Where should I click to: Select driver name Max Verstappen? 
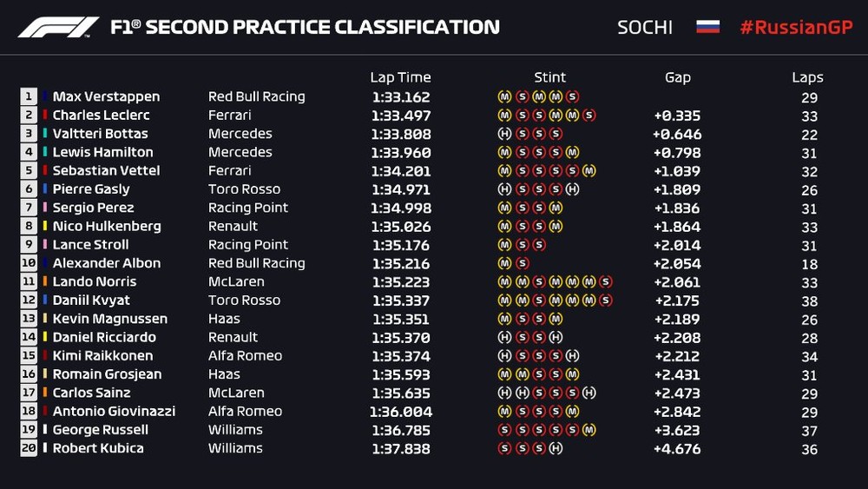(106, 96)
